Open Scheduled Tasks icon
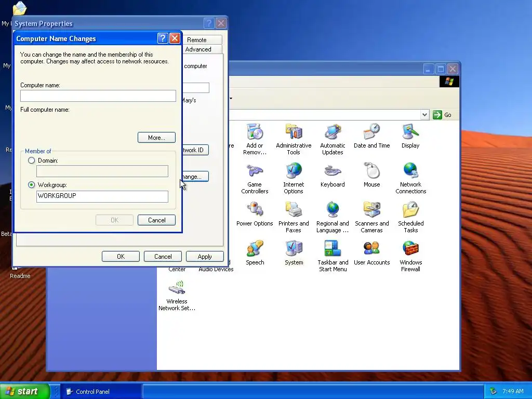This screenshot has height=399, width=532. click(x=410, y=217)
